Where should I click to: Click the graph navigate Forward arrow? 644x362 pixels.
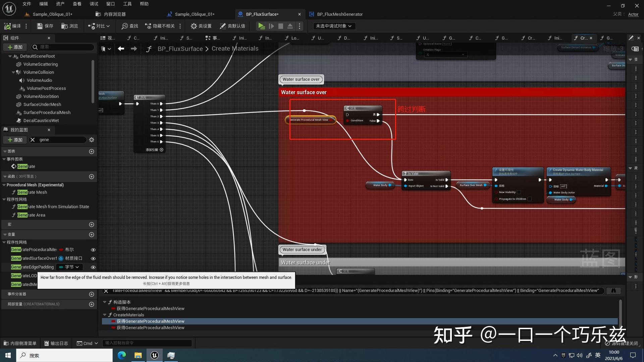(134, 49)
